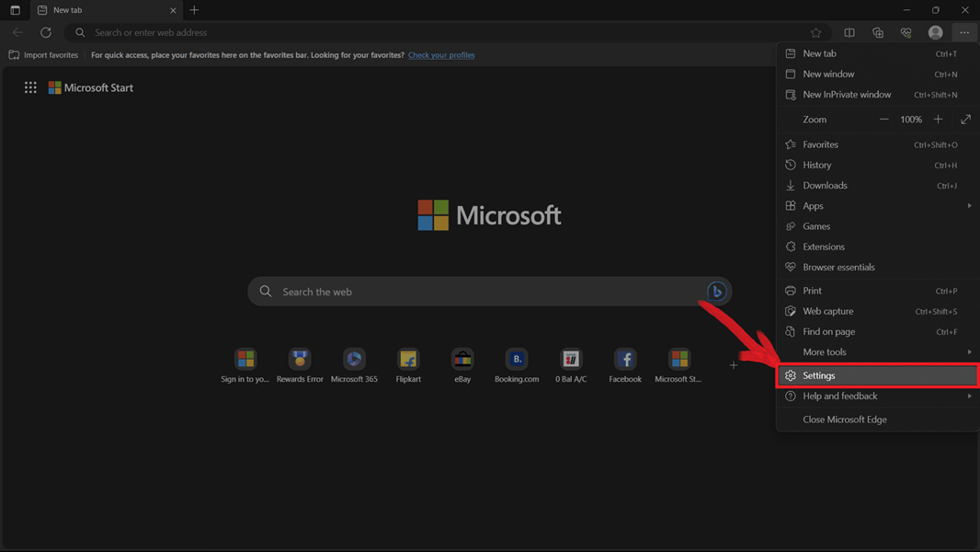
Task: Open the 0 Bal A/C quick link
Action: [x=571, y=366]
